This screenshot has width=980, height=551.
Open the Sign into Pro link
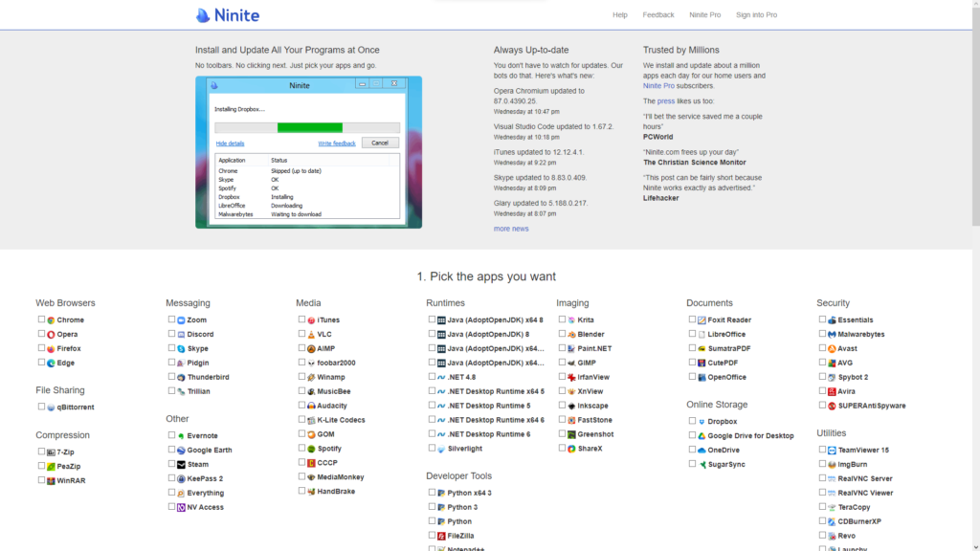pos(756,15)
